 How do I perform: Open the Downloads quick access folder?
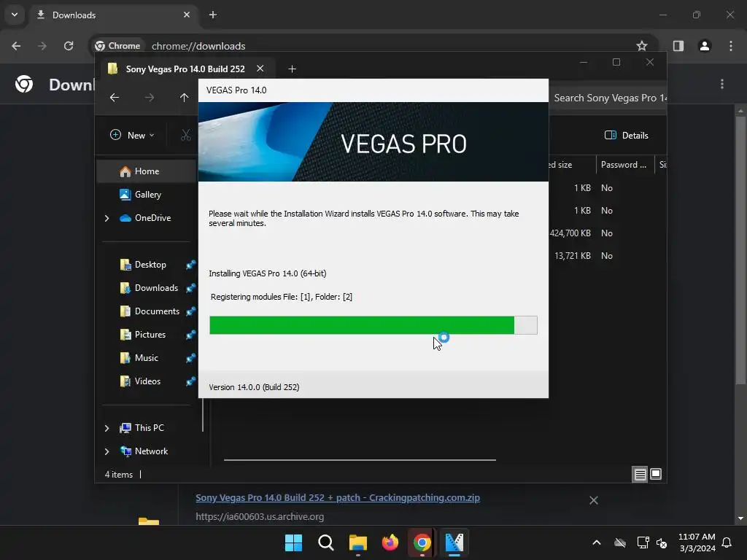(149, 287)
